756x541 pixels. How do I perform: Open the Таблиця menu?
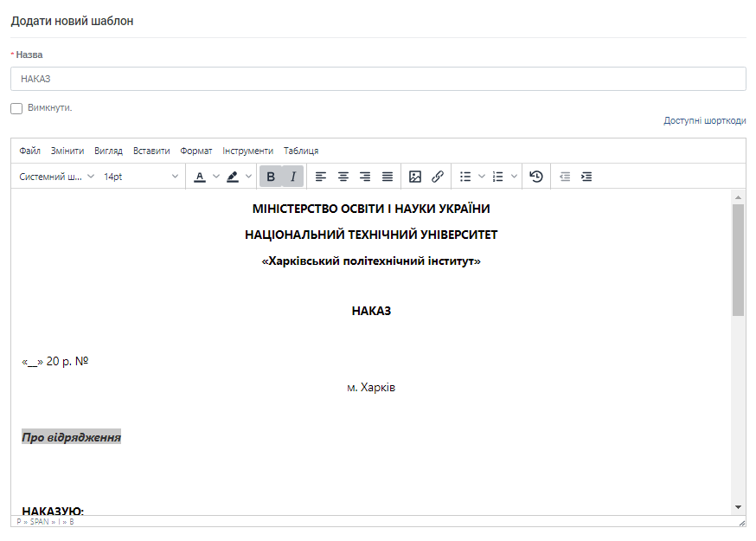pos(301,151)
